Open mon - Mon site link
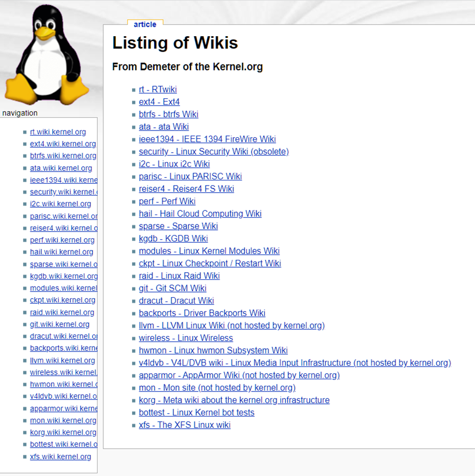Viewport: 475px width, 476px height. coord(217,388)
